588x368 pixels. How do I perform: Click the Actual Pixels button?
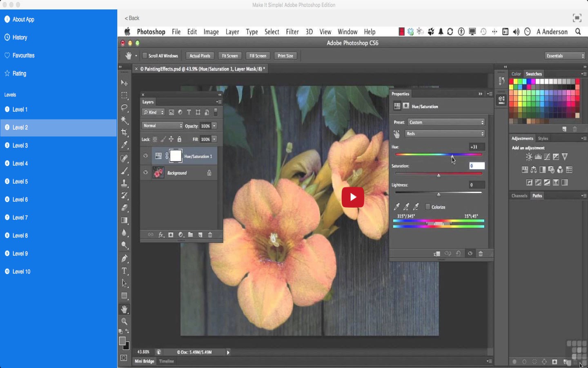[200, 56]
